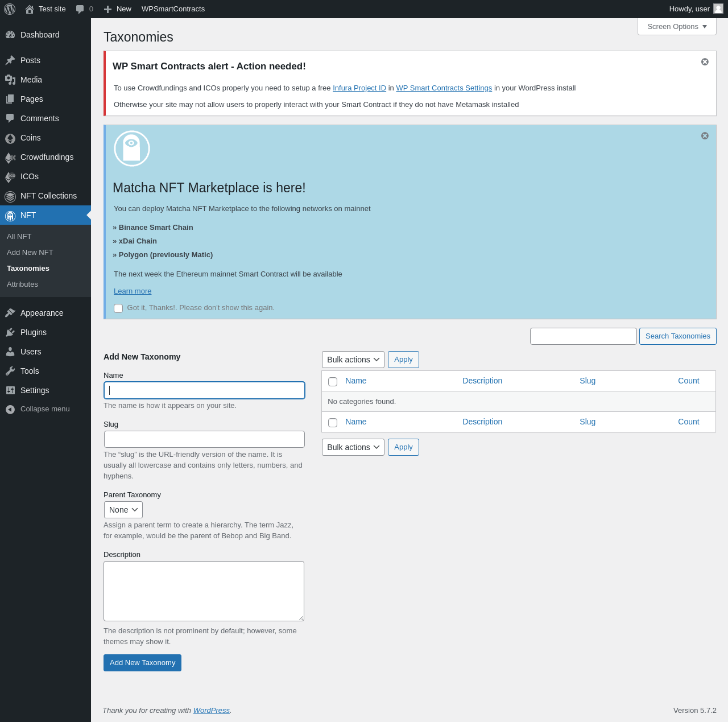Click the Matcha marketplace logo image
The image size is (728, 722).
(x=132, y=148)
